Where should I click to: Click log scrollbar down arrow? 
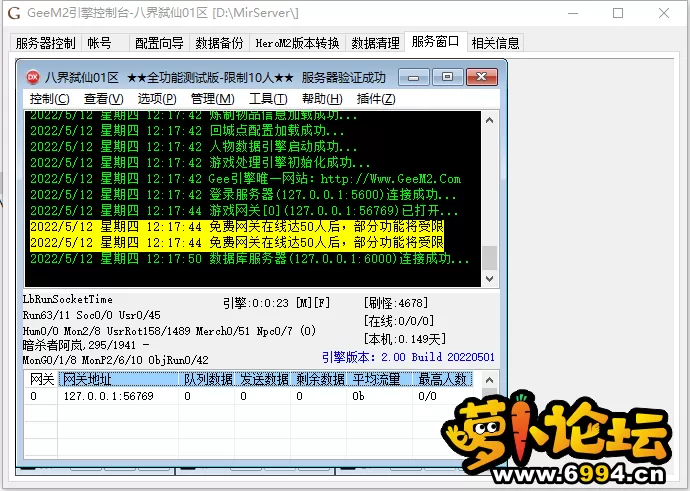coord(489,278)
